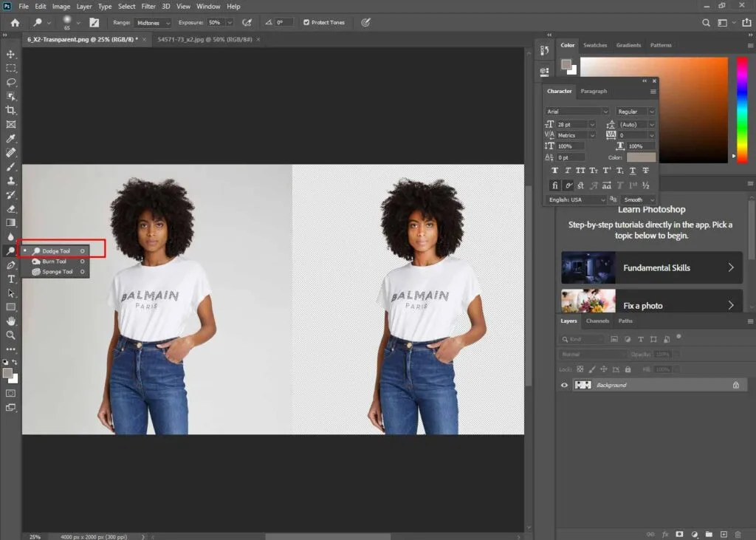Open the Filter menu
Viewport: 756px width, 540px height.
point(148,6)
